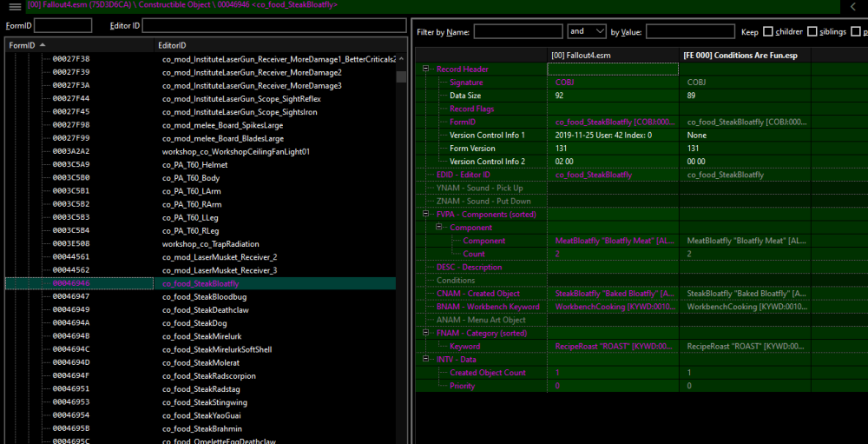868x444 pixels.
Task: Select record co_food_SteakStingwing
Action: coord(204,402)
